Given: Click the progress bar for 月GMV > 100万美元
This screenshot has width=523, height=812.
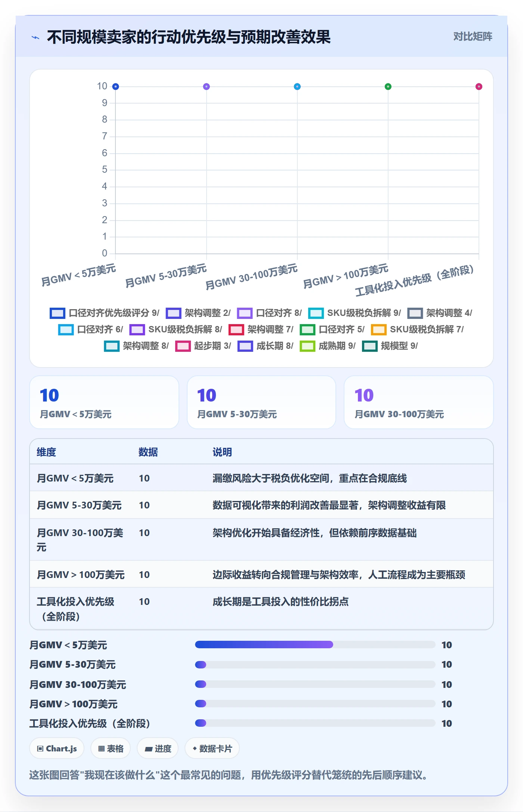Looking at the screenshot, I should tap(315, 704).
